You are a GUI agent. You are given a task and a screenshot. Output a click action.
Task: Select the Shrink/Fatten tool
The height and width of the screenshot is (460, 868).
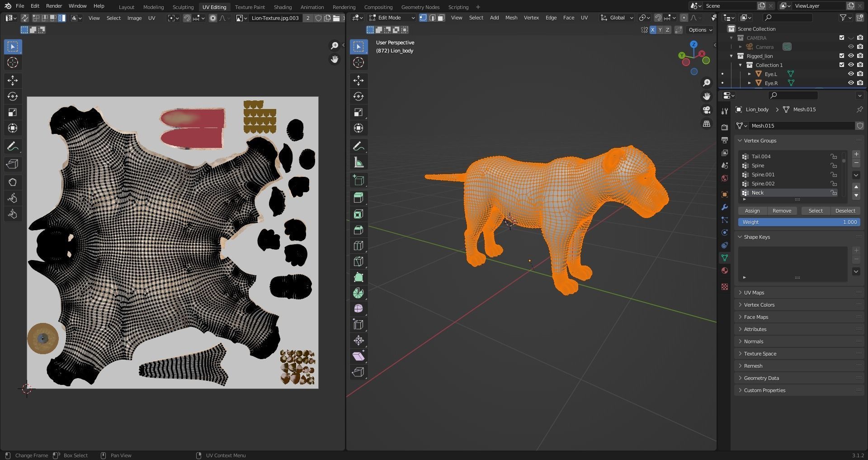[359, 341]
